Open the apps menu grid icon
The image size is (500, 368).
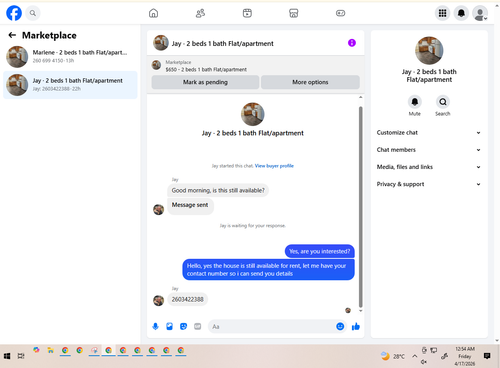442,13
